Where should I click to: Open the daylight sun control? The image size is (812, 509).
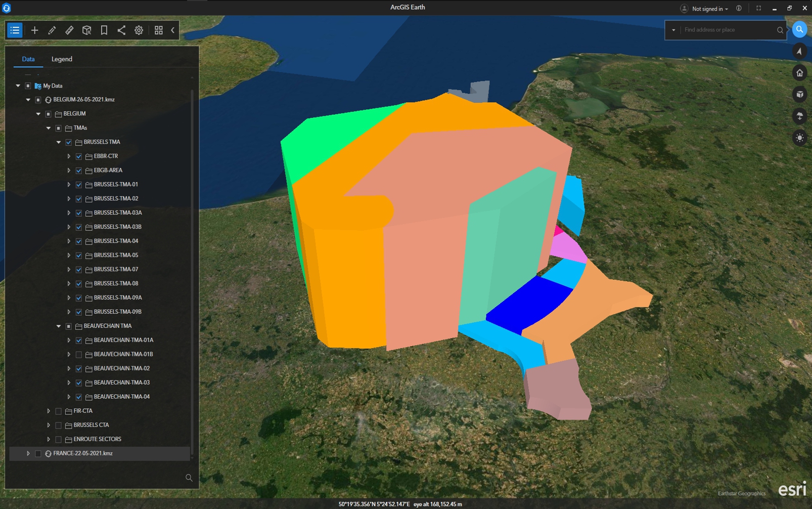[x=799, y=138]
